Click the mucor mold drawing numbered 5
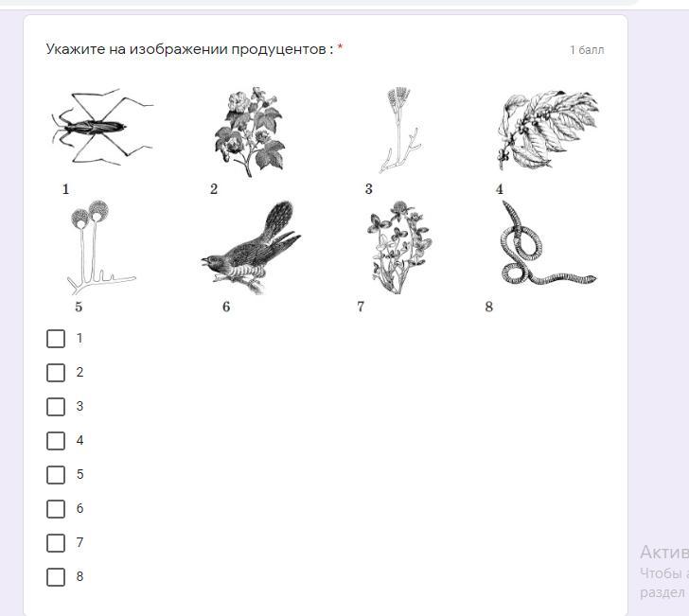This screenshot has height=616, width=689. pos(101,247)
